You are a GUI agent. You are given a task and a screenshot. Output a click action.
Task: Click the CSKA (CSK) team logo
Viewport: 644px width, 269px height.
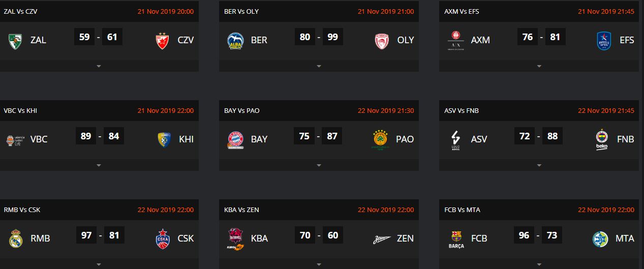click(163, 238)
